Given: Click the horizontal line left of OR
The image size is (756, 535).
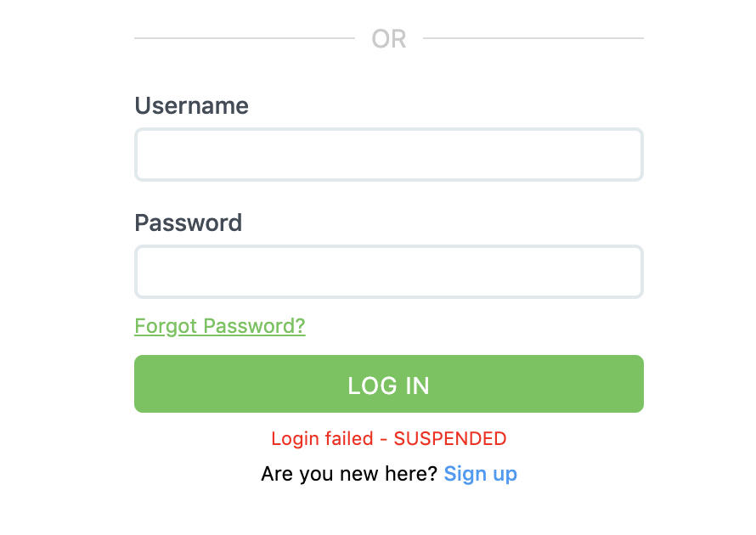Looking at the screenshot, I should pyautogui.click(x=246, y=37).
